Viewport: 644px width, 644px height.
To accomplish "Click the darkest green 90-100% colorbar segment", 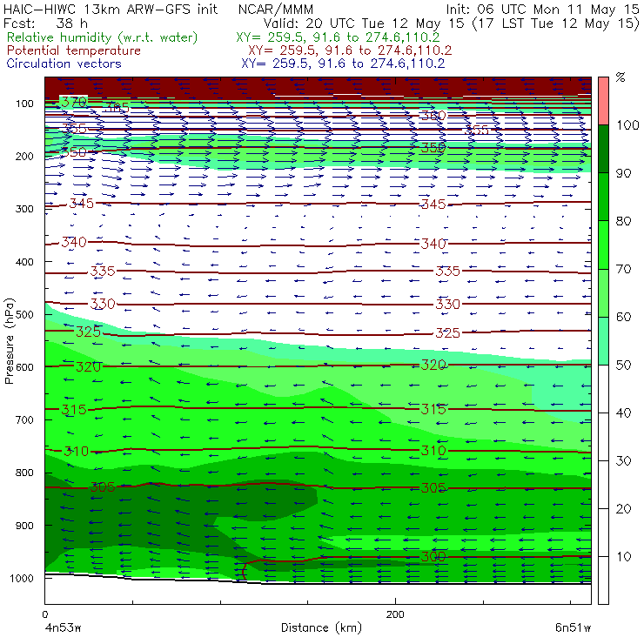I will (x=603, y=149).
